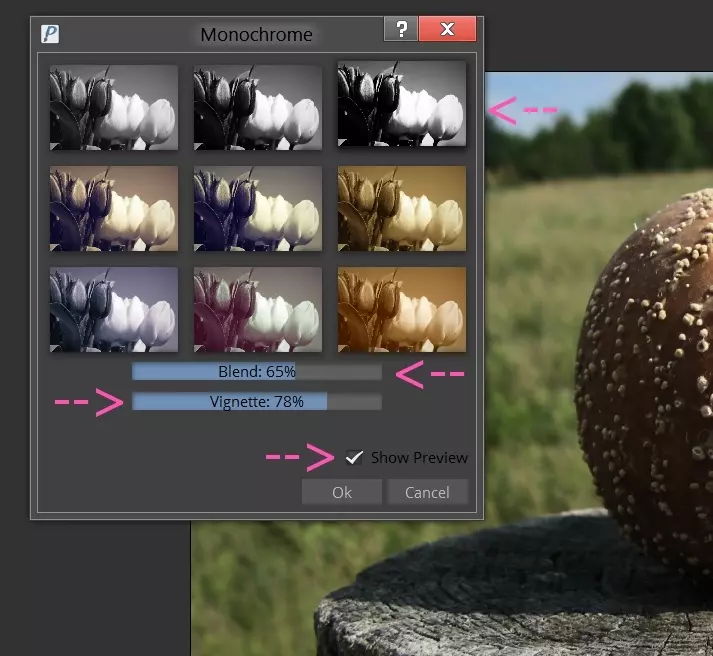Confirm with the Ok button
713x656 pixels.
pyautogui.click(x=341, y=492)
